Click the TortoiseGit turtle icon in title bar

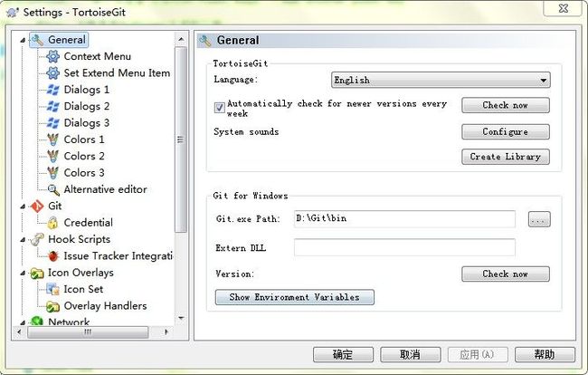coord(13,12)
